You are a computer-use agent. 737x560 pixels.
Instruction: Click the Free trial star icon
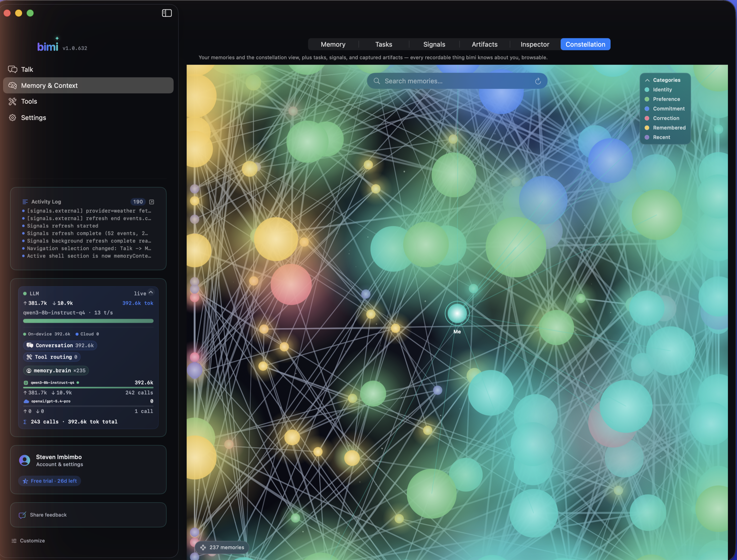tap(25, 481)
